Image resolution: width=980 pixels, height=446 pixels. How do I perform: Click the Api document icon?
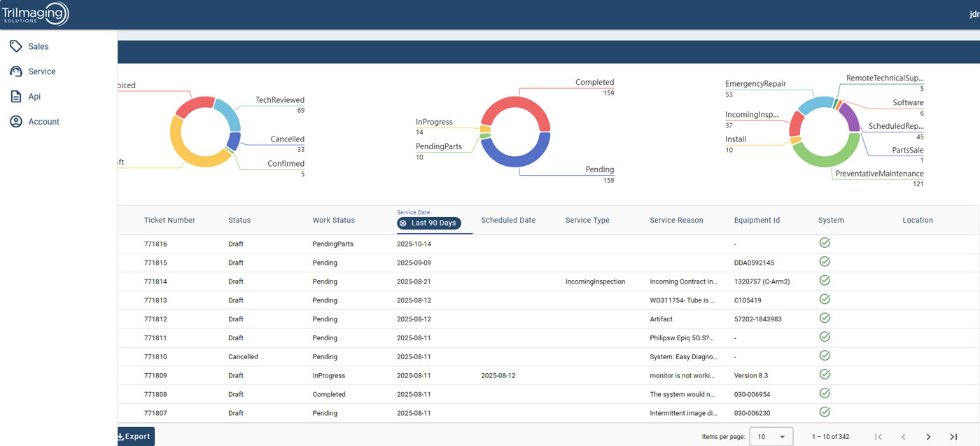click(15, 97)
